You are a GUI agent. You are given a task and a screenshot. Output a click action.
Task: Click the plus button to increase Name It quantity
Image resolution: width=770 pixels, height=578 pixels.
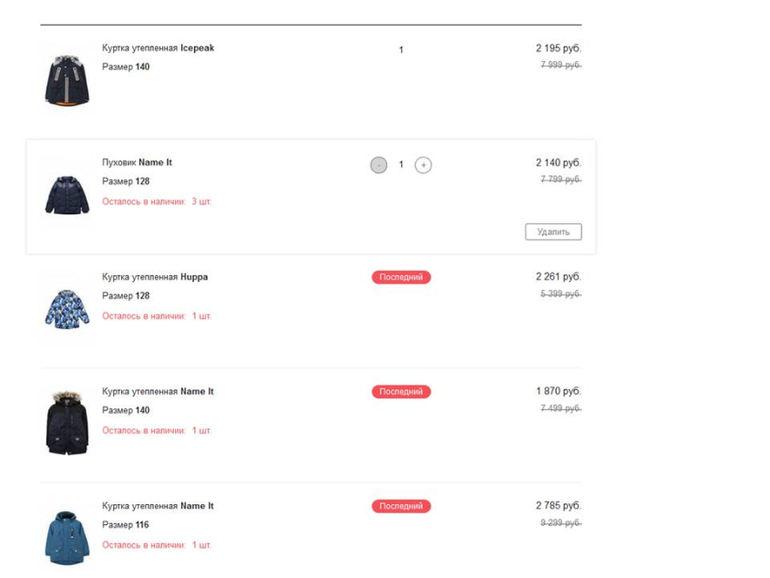click(x=423, y=165)
